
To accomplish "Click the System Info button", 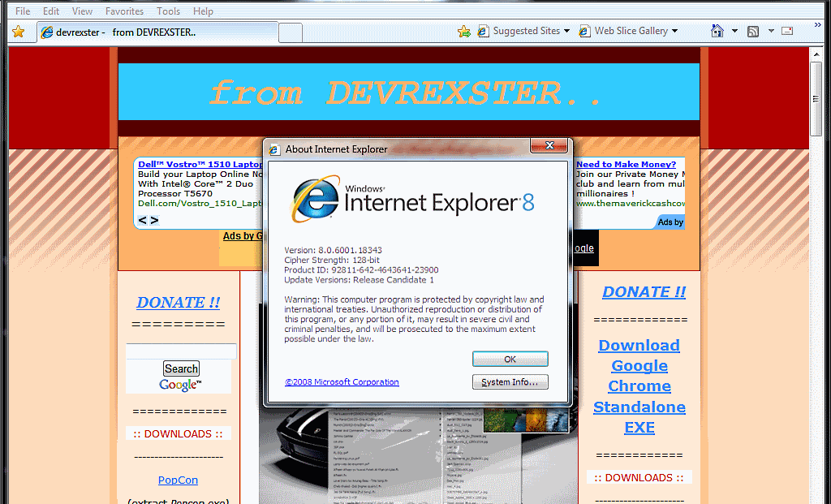I will pyautogui.click(x=510, y=381).
